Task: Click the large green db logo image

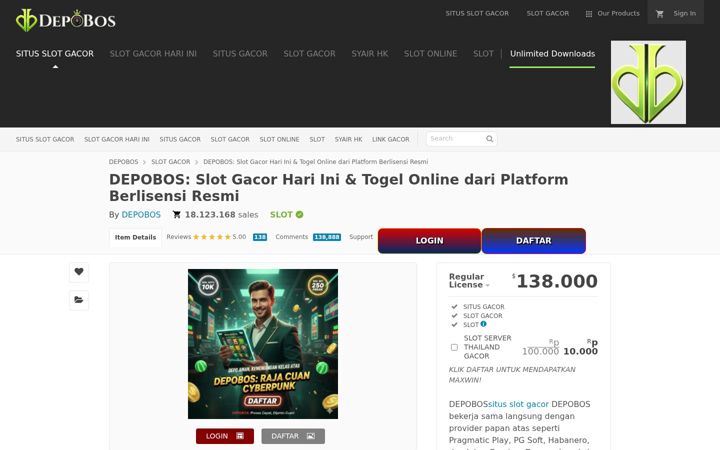Action: (648, 82)
